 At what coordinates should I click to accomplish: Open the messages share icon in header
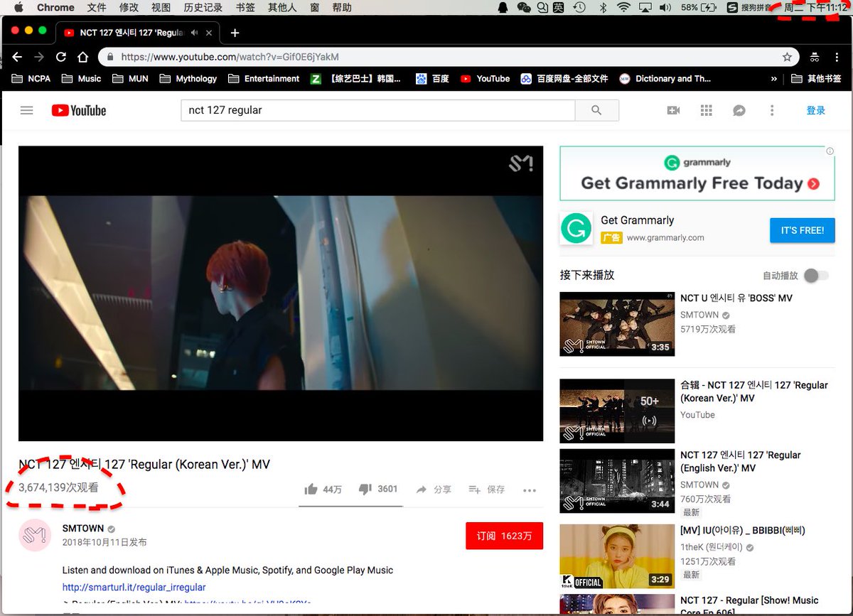(739, 110)
